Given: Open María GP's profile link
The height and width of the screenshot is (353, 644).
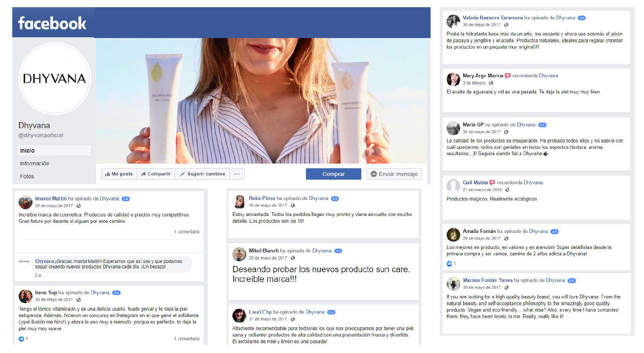Looking at the screenshot, I should click(x=473, y=125).
